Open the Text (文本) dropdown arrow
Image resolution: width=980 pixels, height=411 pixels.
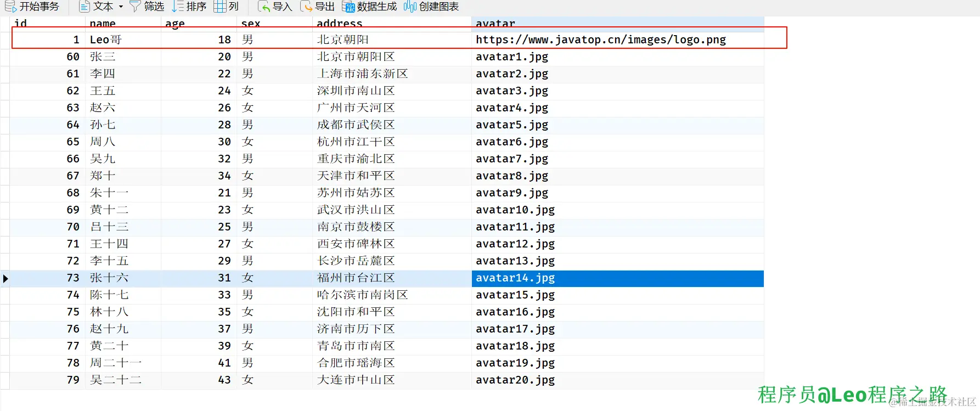pos(121,7)
